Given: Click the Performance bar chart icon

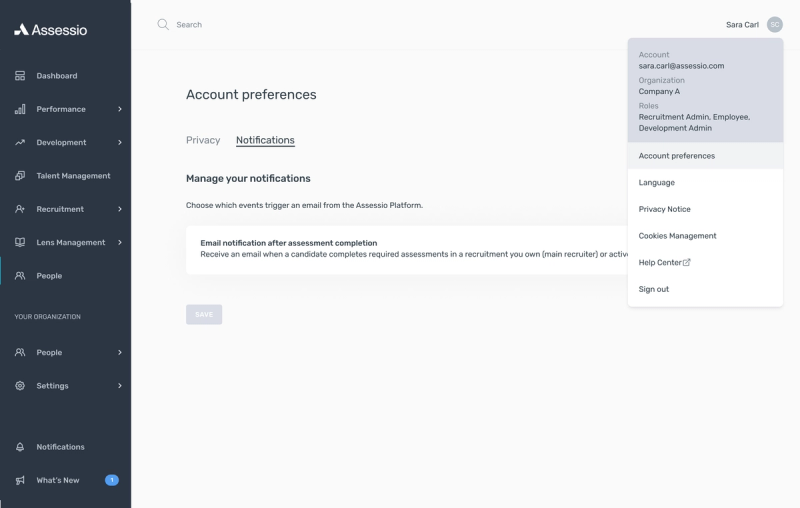Looking at the screenshot, I should click(x=20, y=109).
